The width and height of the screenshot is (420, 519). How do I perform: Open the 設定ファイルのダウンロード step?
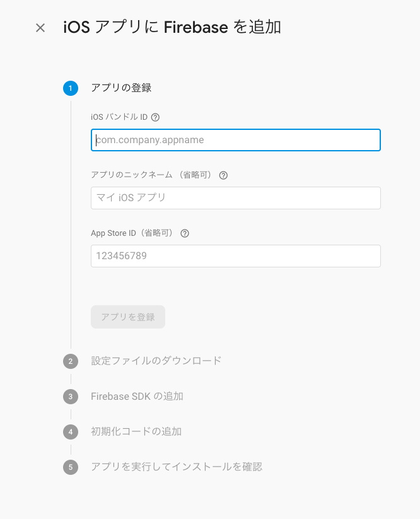pos(155,361)
